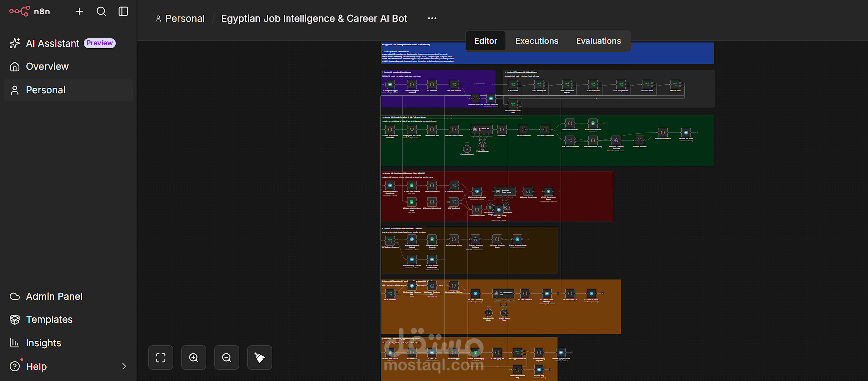
Task: Click the Admin Panel cloud icon
Action: (x=15, y=296)
